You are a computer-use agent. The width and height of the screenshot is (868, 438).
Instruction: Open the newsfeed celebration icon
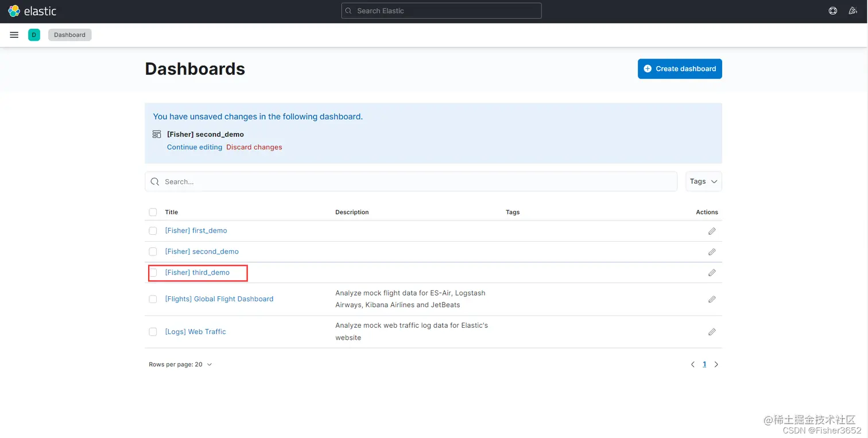coord(853,11)
